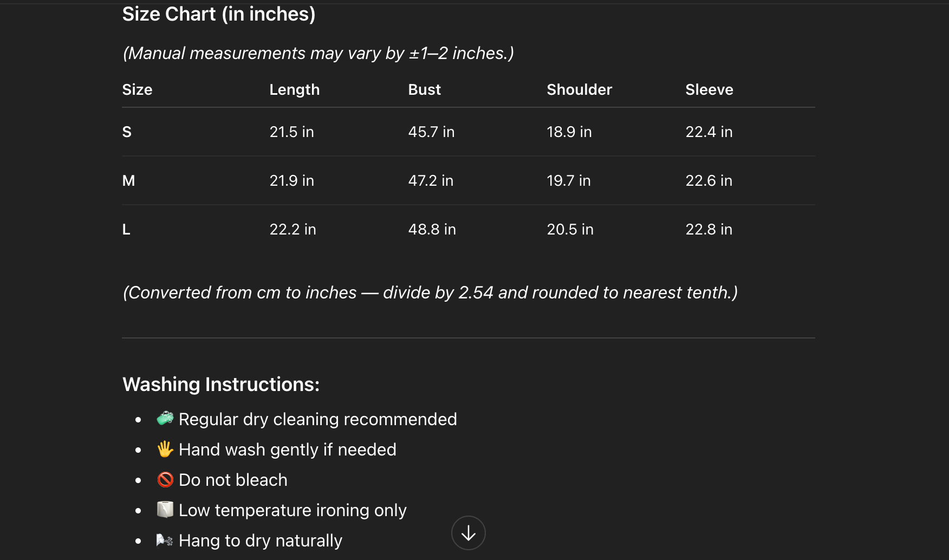Click the S size row label

click(x=127, y=132)
